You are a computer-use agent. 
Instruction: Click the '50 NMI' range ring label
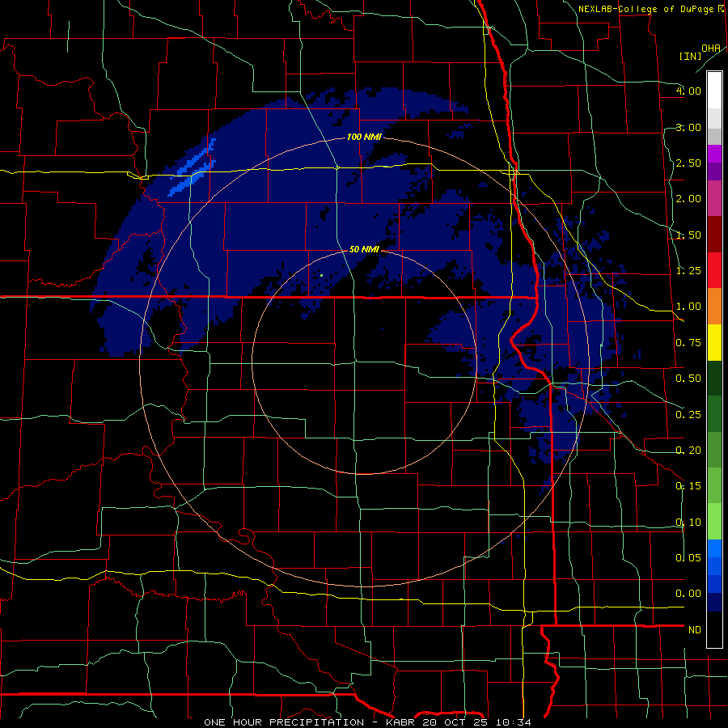point(364,249)
